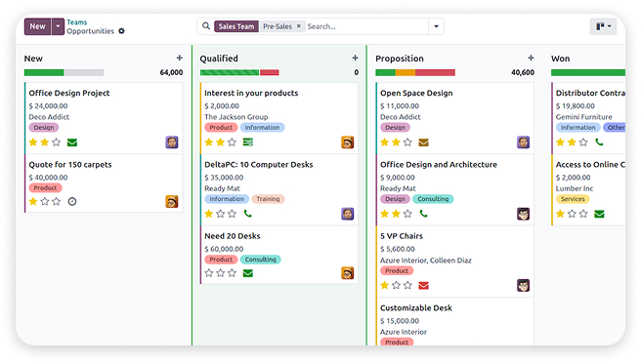Click the phone call icon on DeltaPC: 10 Computer Desks

point(248,214)
